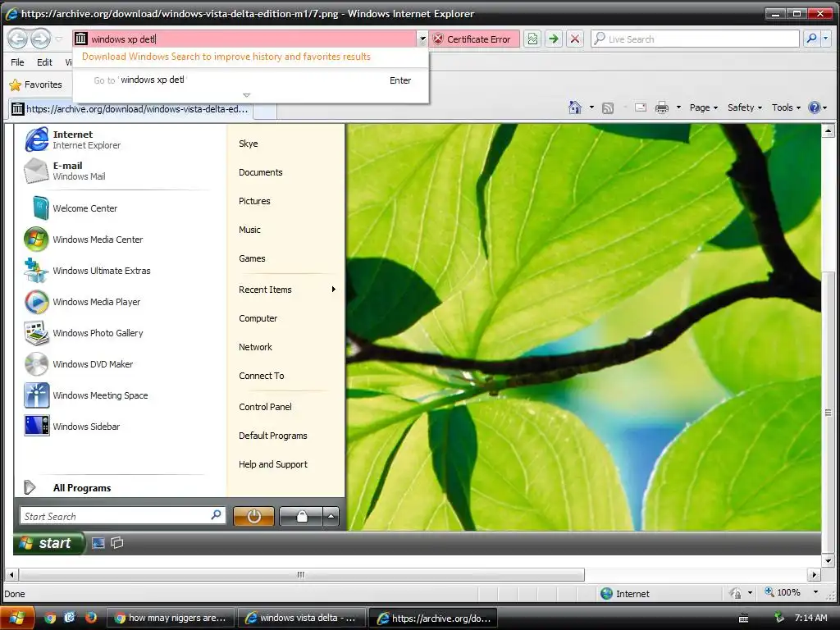Click the green tray icon beside the clock
The image size is (840, 630).
pyautogui.click(x=779, y=618)
